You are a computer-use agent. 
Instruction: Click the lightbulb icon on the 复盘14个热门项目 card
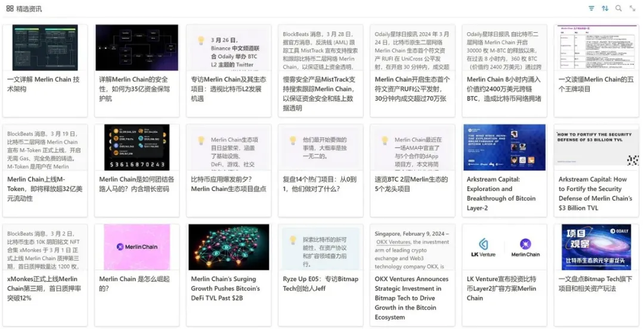point(293,140)
